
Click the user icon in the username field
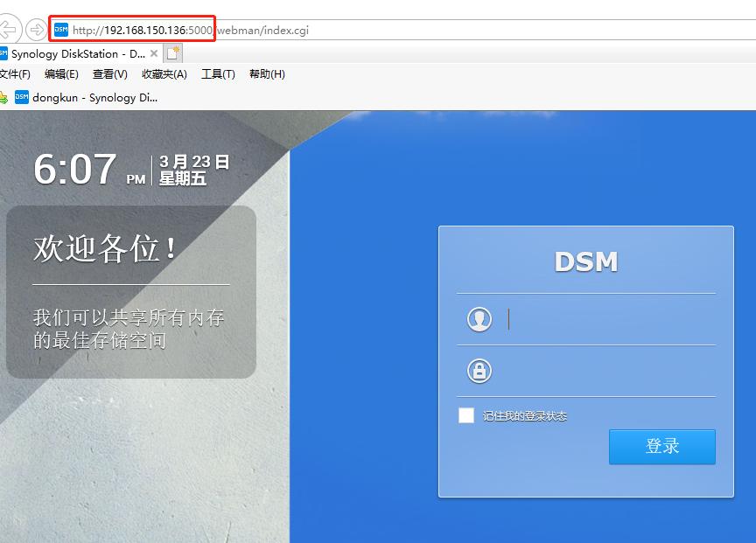click(x=480, y=319)
